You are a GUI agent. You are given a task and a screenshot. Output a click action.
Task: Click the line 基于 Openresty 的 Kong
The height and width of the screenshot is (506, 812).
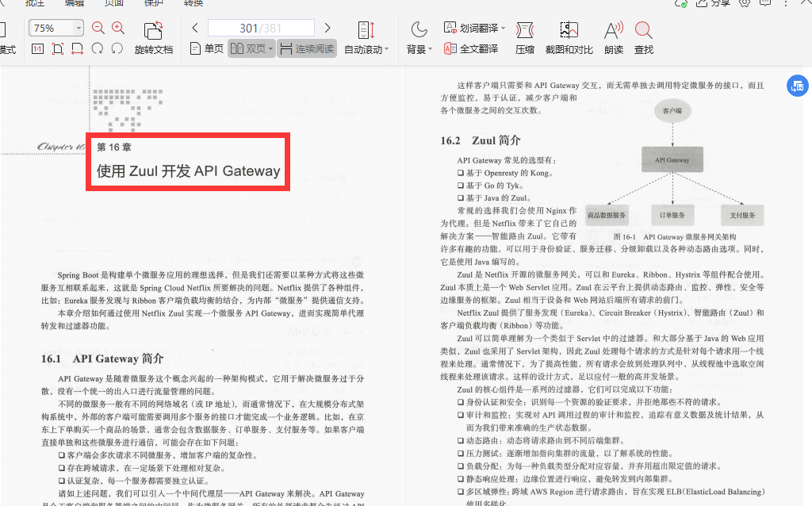505,173
